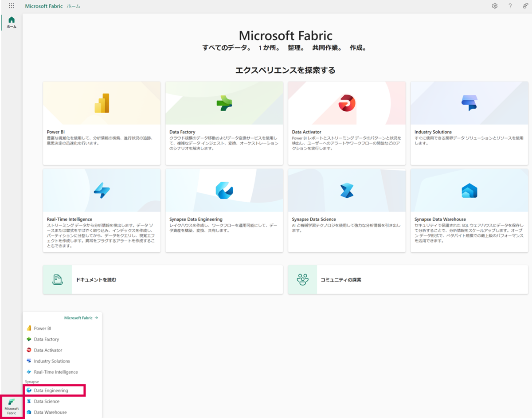Viewport: 532px width, 419px height.
Task: Click ホーム breadcrumb in the top bar
Action: pyautogui.click(x=74, y=6)
